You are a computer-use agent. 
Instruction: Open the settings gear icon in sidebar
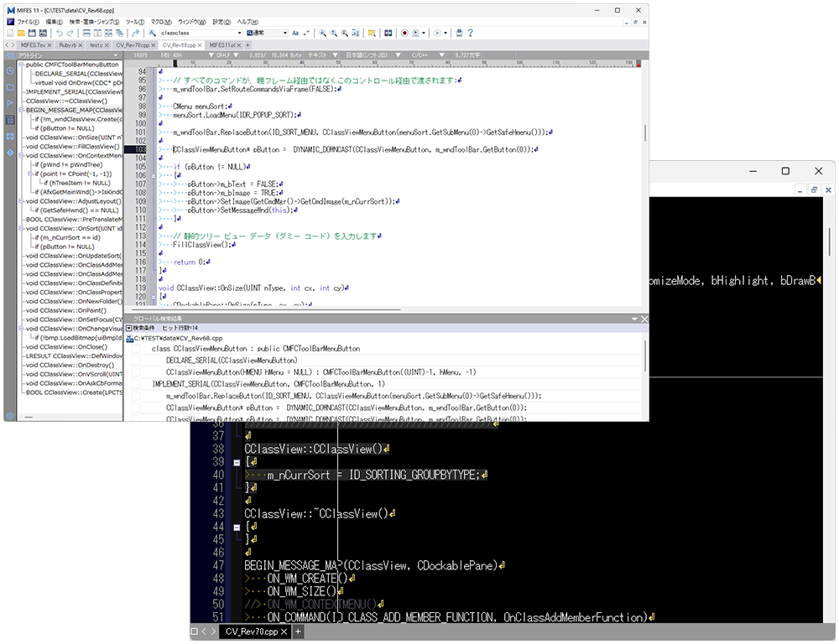[10, 415]
